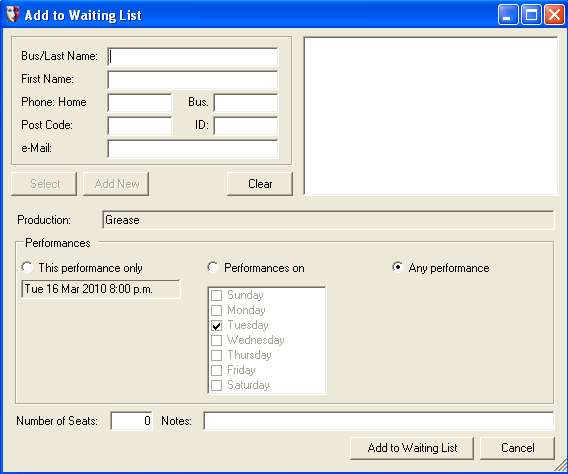Tick the Sunday checkbox
Viewport: 568px width, 474px height.
[216, 295]
